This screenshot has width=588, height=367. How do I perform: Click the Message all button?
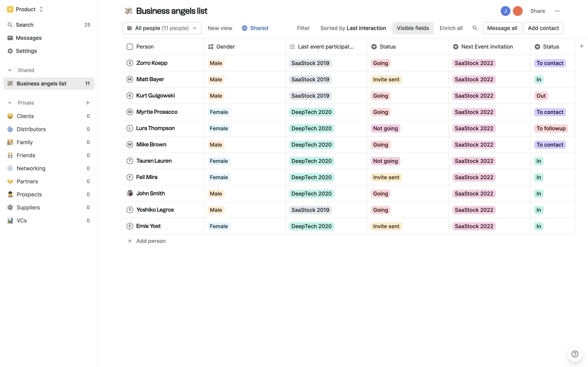(x=502, y=28)
